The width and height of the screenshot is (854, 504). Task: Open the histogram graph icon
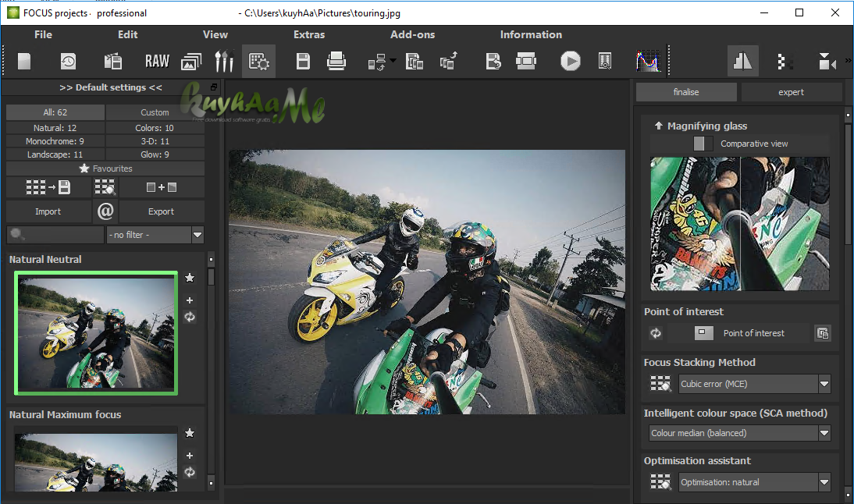(x=648, y=61)
